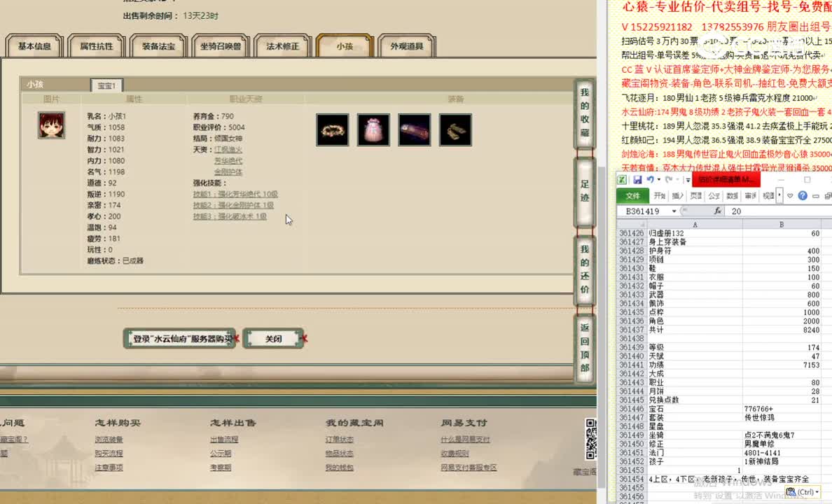This screenshot has height=504, width=832.
Task: Click the Redo icon in Excel toolbar
Action: 668,180
